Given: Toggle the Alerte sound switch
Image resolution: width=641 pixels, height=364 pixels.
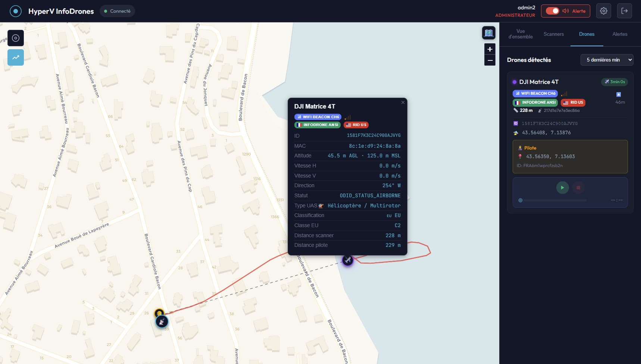Looking at the screenshot, I should [x=552, y=11].
